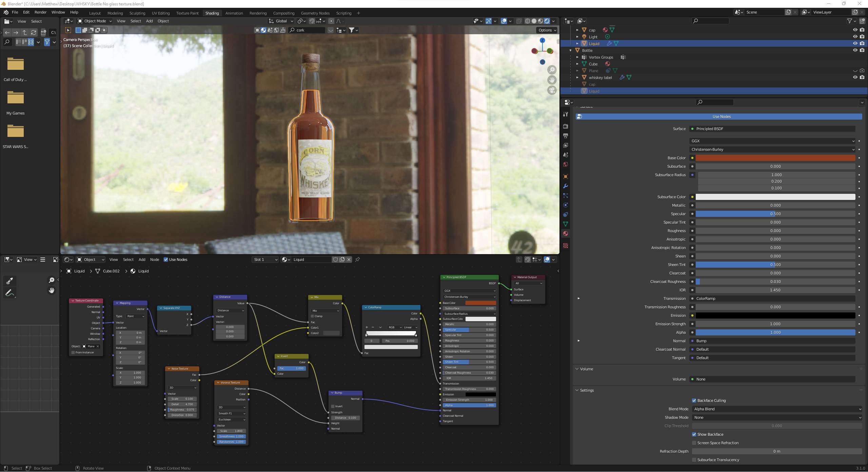Open the Slot 1 material dropdown
868x472 pixels.
coord(265,260)
